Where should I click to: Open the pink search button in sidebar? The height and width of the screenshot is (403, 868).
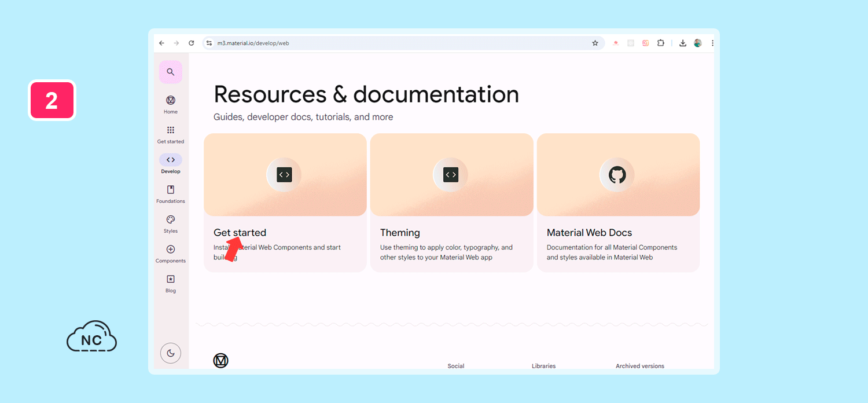(x=171, y=72)
